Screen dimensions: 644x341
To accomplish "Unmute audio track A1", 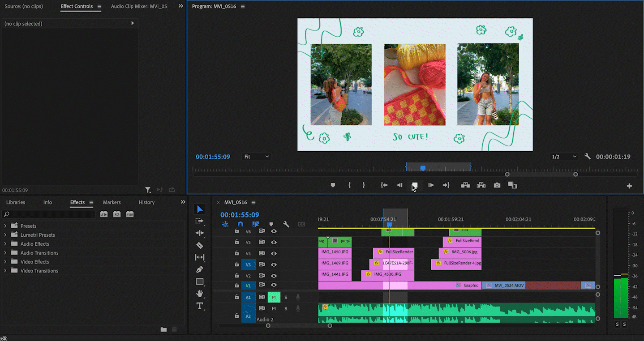I will pyautogui.click(x=274, y=297).
